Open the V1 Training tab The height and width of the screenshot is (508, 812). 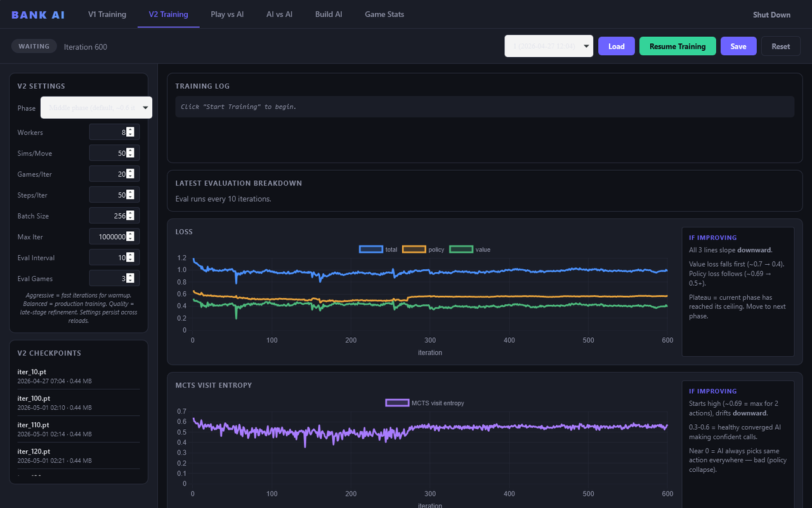click(107, 14)
